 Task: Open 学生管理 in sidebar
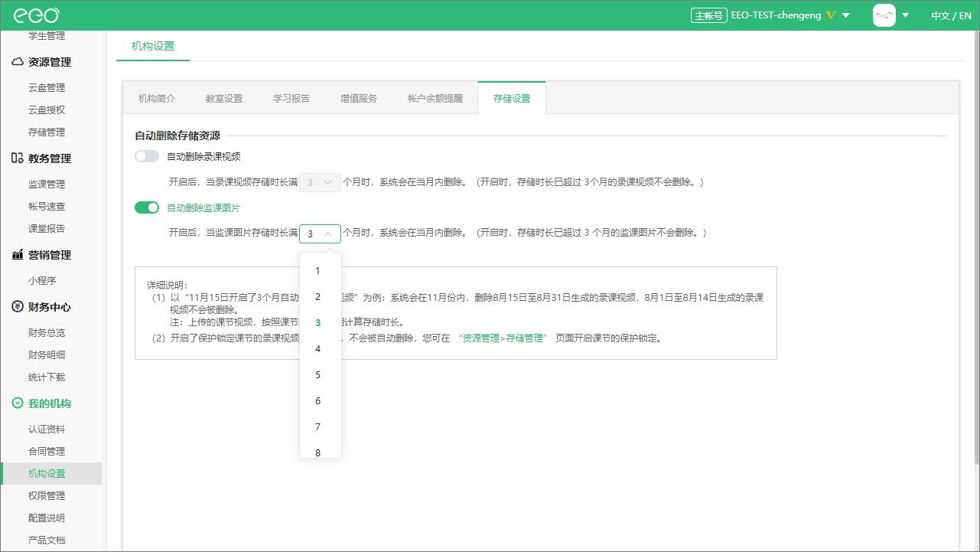click(x=47, y=36)
